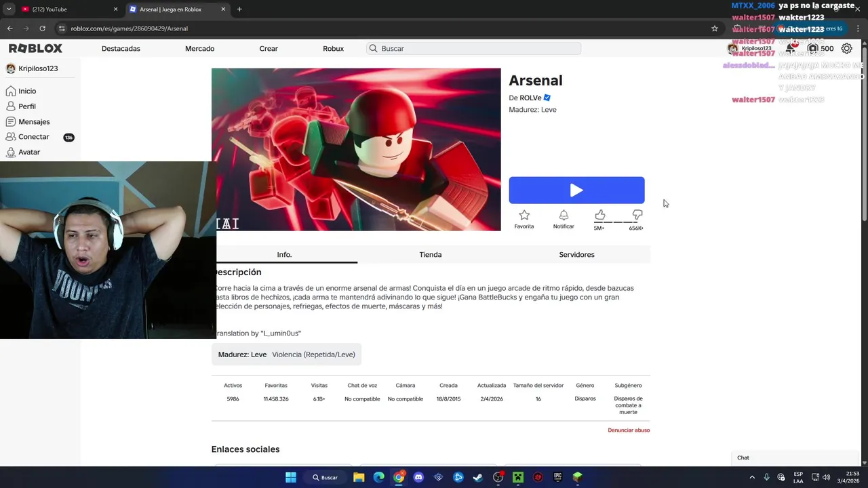Screen dimensions: 868x488
Task: Click the Visitas value 6.1B+
Action: pyautogui.click(x=319, y=399)
